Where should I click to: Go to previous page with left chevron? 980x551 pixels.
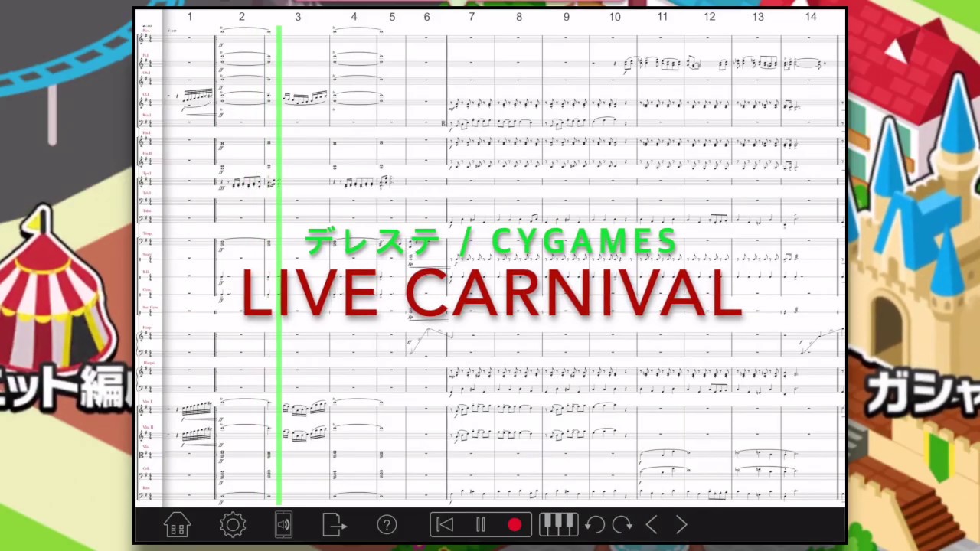652,525
